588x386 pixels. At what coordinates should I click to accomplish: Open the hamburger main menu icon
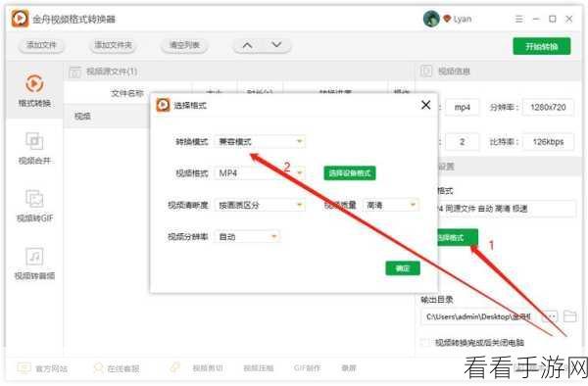point(519,19)
